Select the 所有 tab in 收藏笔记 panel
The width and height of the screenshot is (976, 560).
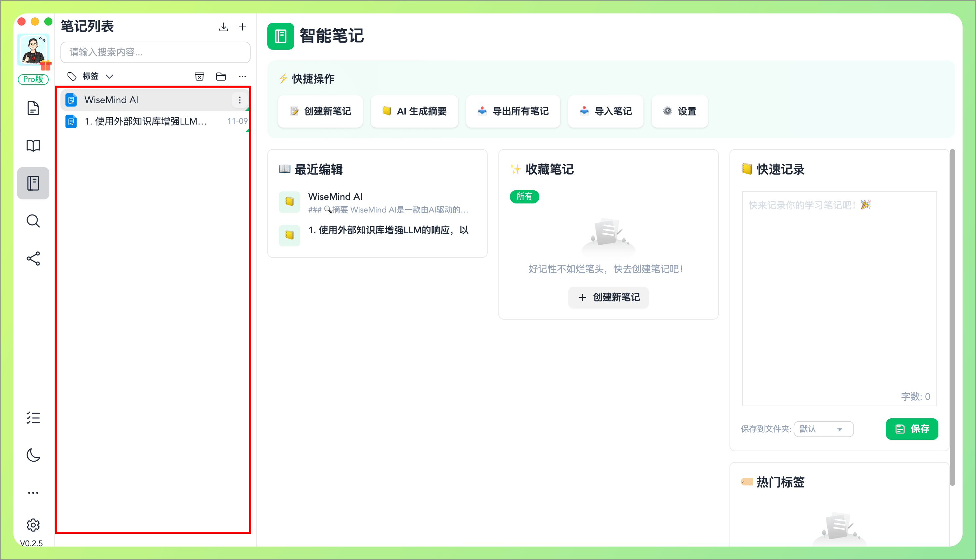tap(524, 196)
